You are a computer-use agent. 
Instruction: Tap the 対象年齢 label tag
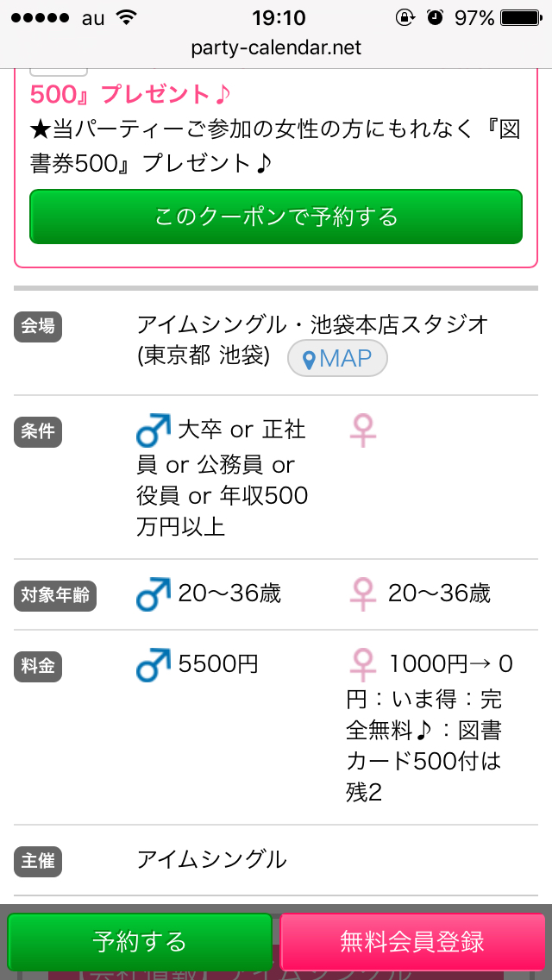pos(55,596)
